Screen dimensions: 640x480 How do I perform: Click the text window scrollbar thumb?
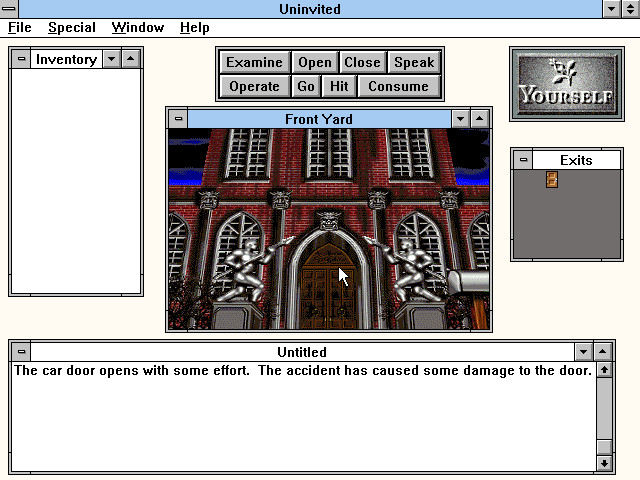604,447
